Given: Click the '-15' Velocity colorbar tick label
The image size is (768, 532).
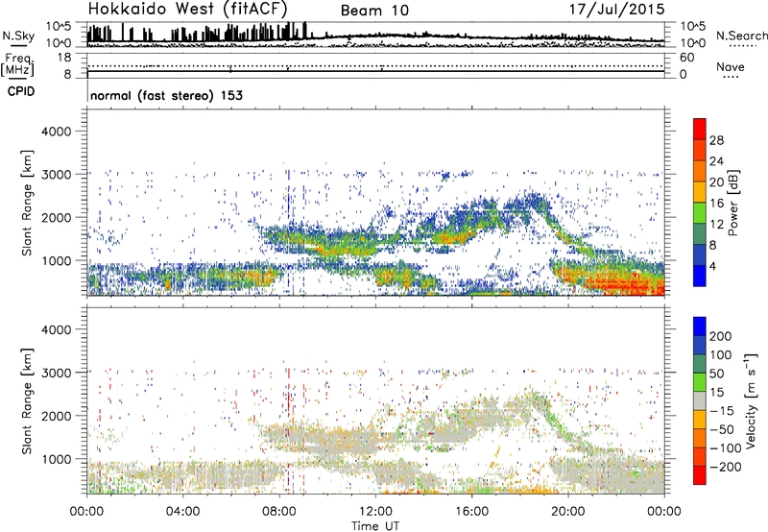Looking at the screenshot, I should pyautogui.click(x=723, y=411).
